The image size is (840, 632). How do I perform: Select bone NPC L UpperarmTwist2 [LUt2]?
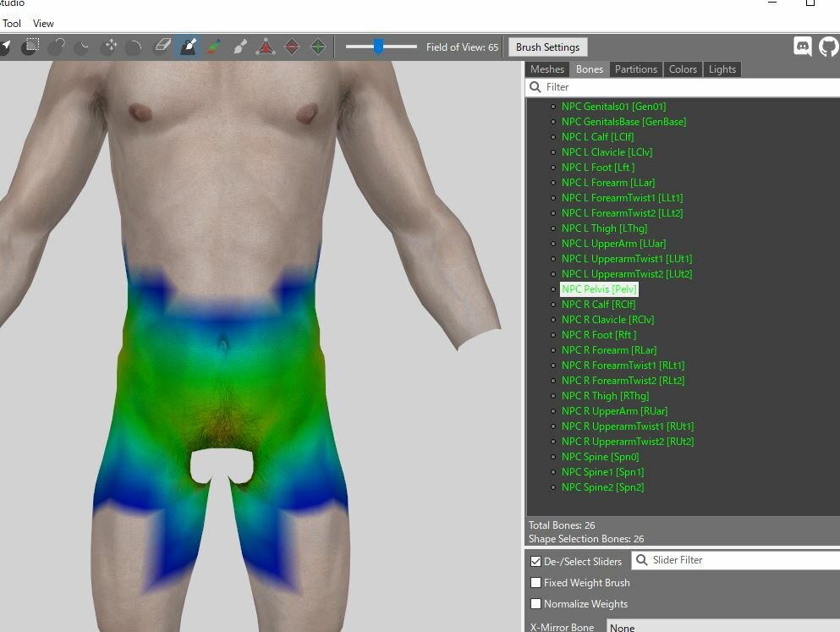click(627, 274)
